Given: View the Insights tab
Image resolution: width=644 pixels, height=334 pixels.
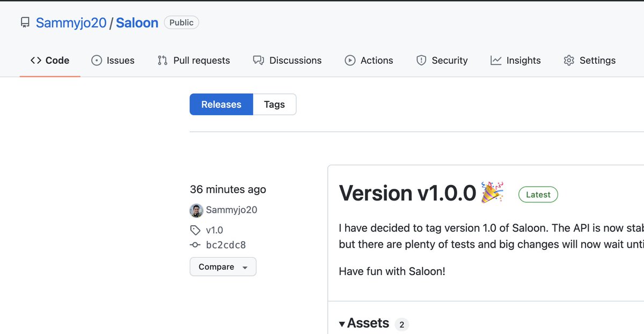Looking at the screenshot, I should tap(515, 61).
